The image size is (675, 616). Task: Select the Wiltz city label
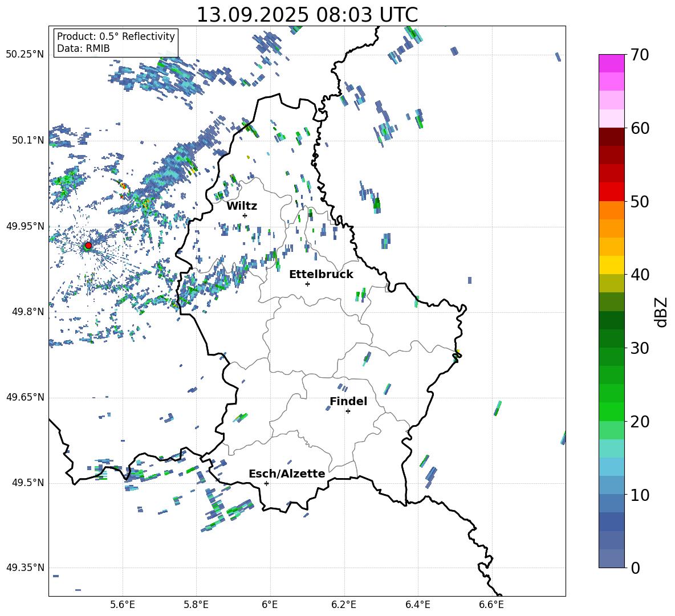[x=242, y=206]
